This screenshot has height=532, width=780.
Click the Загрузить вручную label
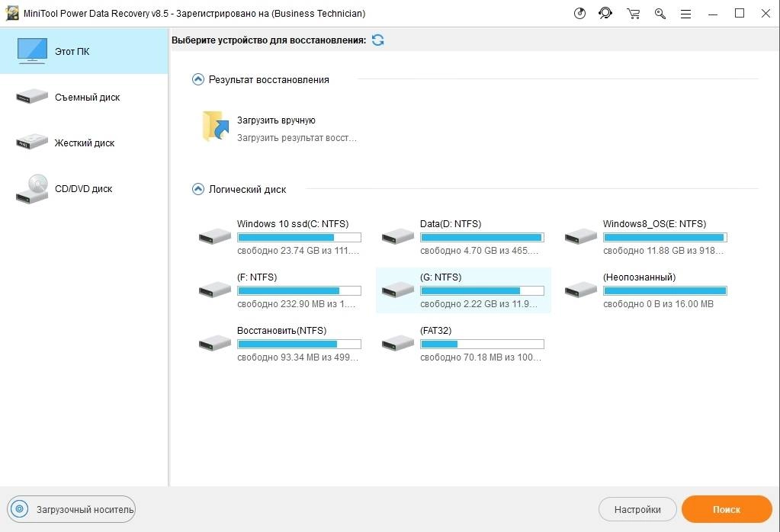[x=276, y=120]
